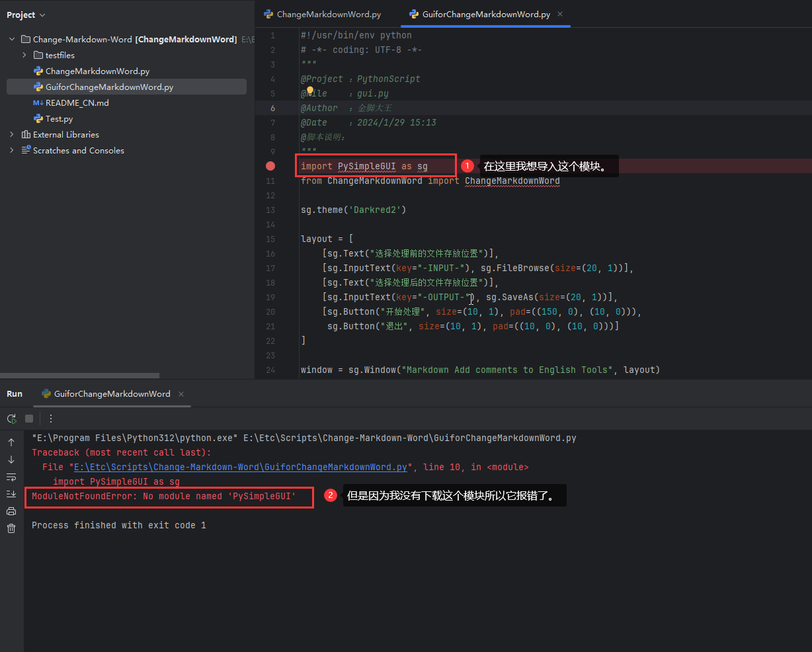This screenshot has width=812, height=652.
Task: Click the python.exe command line in the console
Action: pyautogui.click(x=304, y=438)
